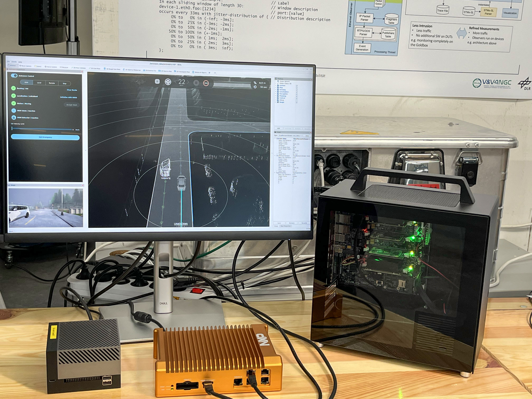
Task: Expand the Global Options tree item
Action: tap(276, 81)
